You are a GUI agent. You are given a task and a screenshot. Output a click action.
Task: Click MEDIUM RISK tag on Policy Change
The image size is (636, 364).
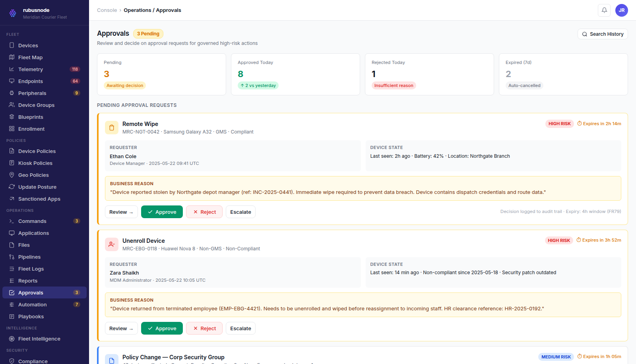pyautogui.click(x=556, y=357)
